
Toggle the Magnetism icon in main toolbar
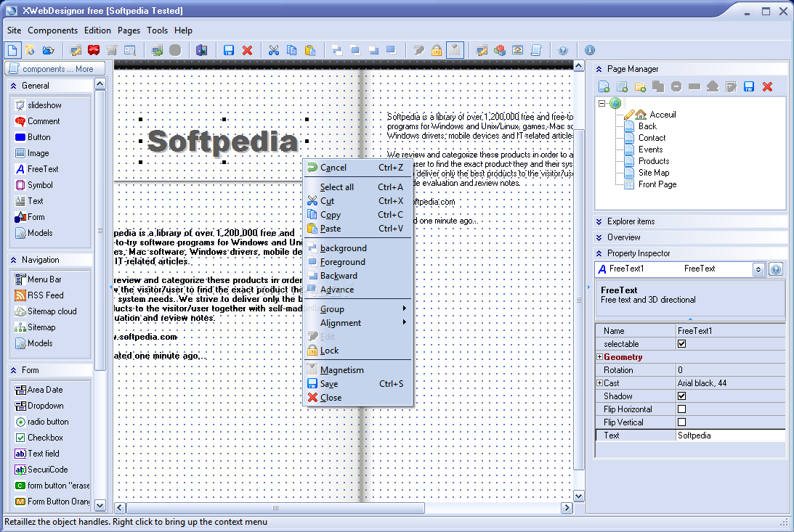click(x=455, y=50)
